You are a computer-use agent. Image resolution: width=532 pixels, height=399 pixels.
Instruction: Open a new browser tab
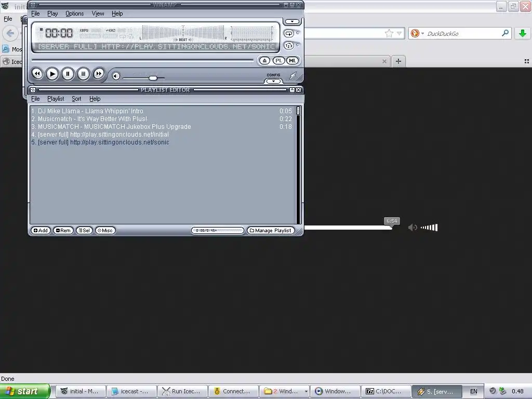(398, 61)
